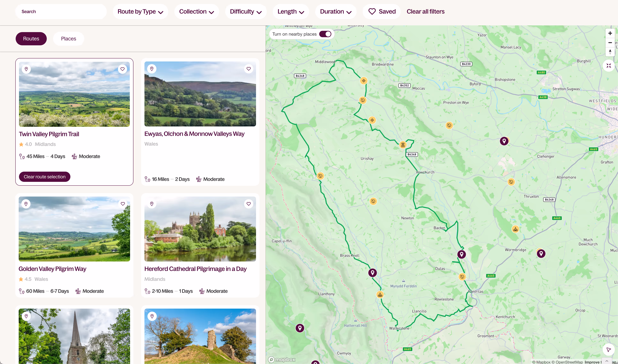Favorite Hereford Cathedral Pilgrimage in a Day

pyautogui.click(x=248, y=204)
